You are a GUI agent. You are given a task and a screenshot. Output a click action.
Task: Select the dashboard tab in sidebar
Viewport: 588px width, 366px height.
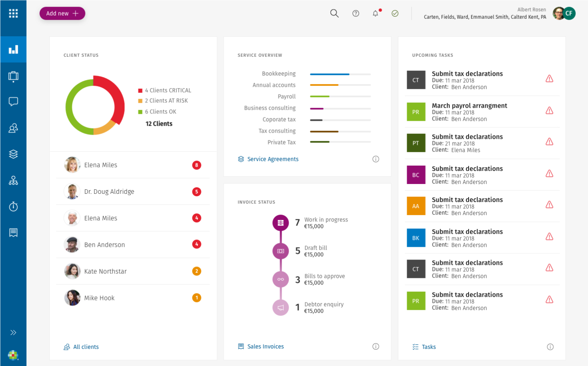point(13,49)
